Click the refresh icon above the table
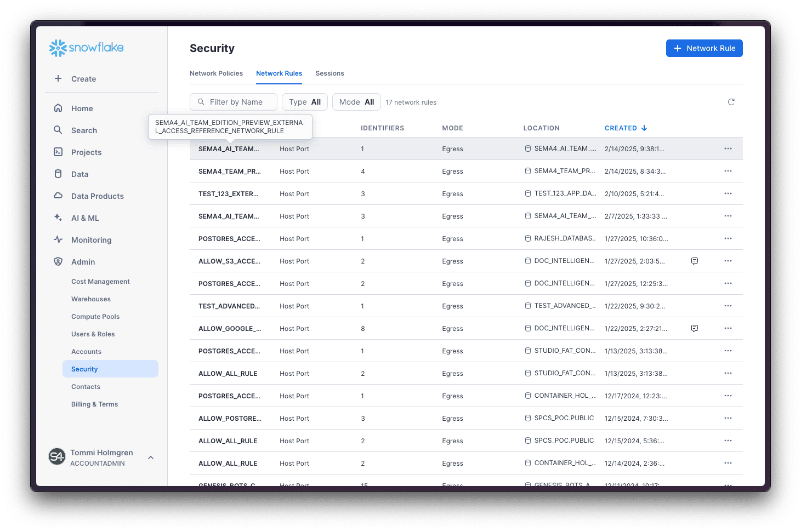801x532 pixels. [731, 102]
